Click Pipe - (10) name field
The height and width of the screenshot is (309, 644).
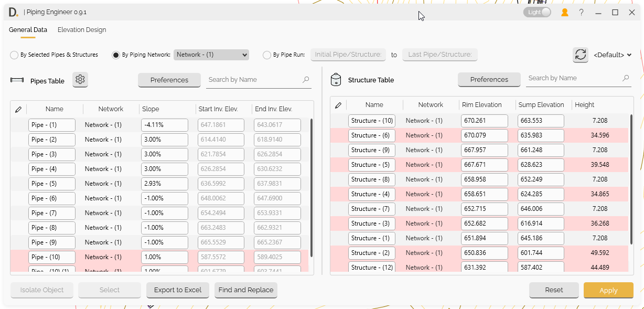[52, 257]
